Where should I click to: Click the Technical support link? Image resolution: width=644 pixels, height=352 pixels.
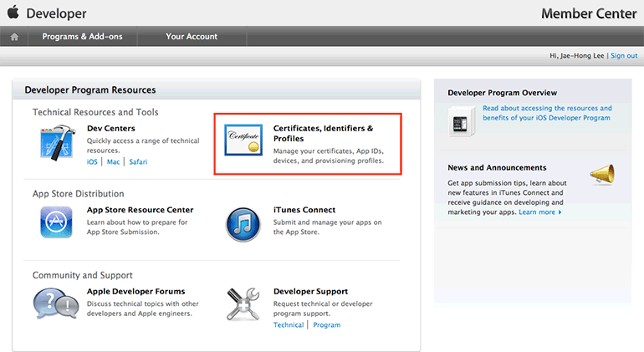point(289,324)
